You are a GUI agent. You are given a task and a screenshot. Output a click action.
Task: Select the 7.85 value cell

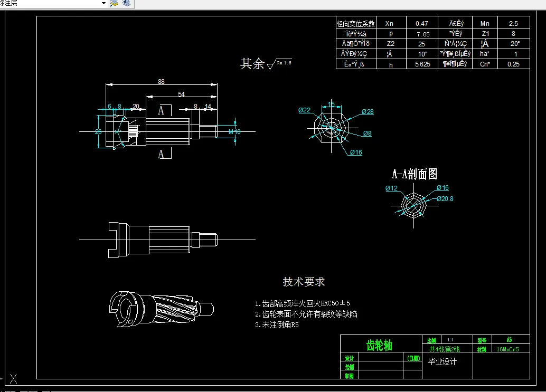coord(423,34)
